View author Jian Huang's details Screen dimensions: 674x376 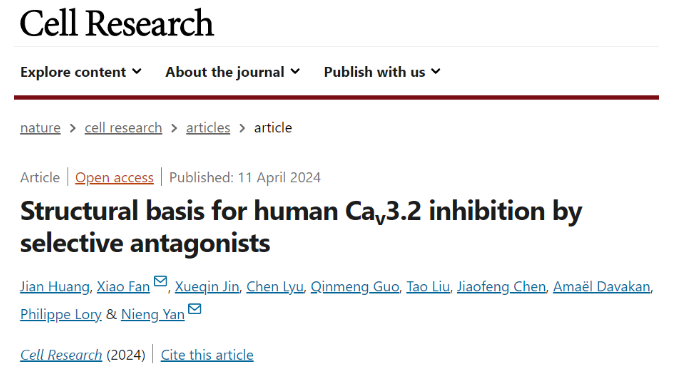(x=55, y=287)
